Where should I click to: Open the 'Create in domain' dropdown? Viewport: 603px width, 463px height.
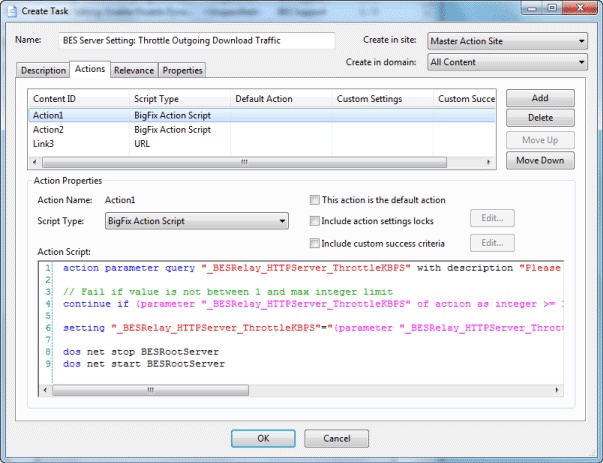pos(507,62)
